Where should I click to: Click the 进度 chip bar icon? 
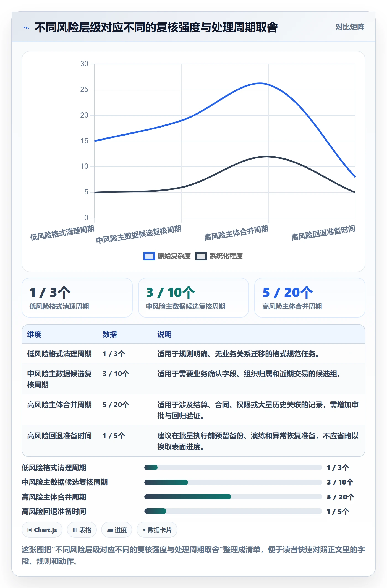point(110,530)
